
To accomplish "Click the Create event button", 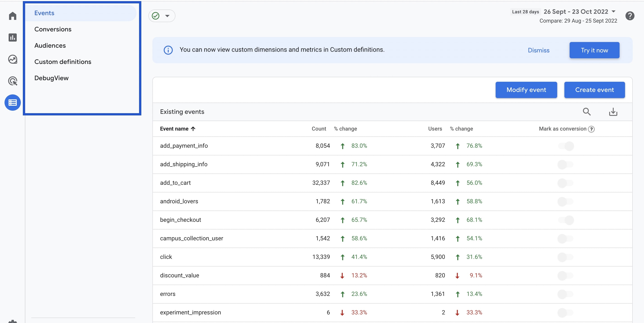I will tap(594, 90).
